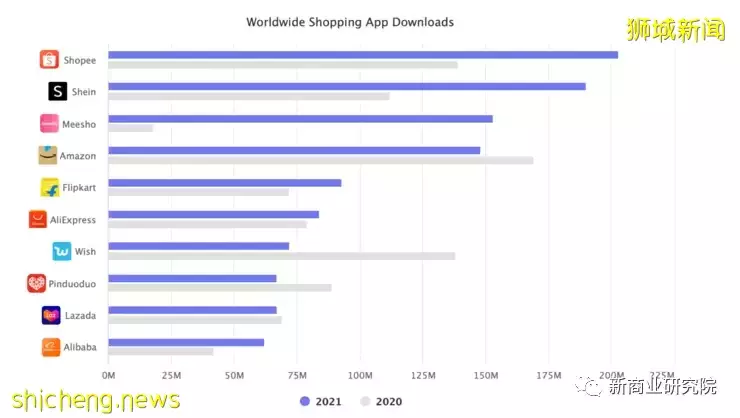
Task: Click the Lazada app icon
Action: (x=51, y=315)
